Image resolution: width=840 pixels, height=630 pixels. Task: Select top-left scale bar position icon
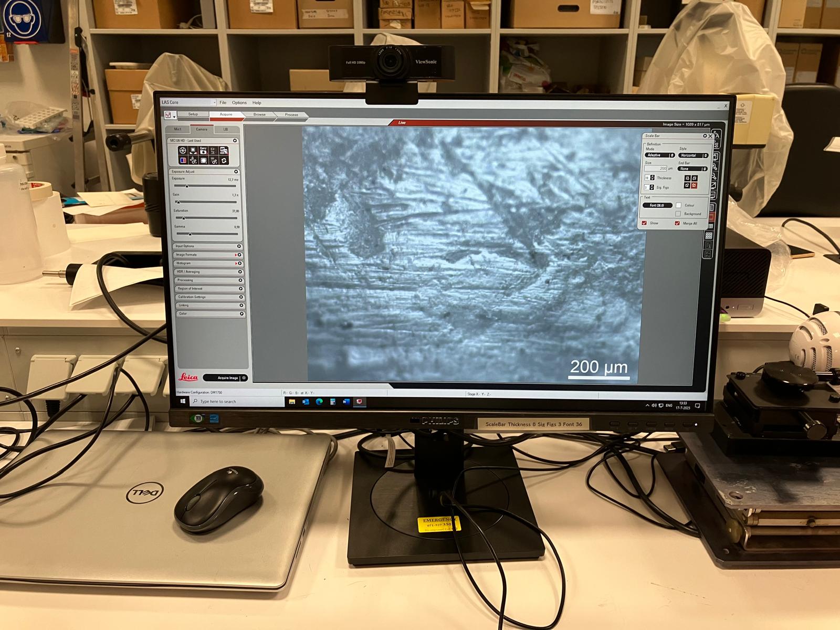(687, 178)
